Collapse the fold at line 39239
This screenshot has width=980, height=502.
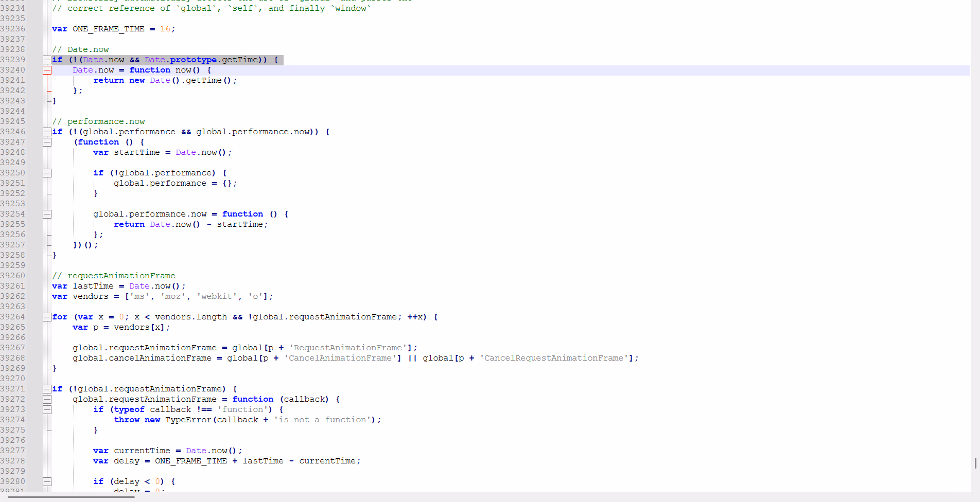tap(47, 60)
